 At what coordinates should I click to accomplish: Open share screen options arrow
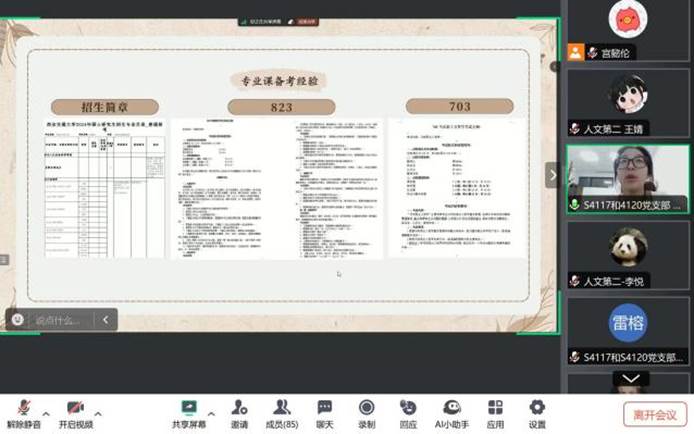[x=212, y=410]
